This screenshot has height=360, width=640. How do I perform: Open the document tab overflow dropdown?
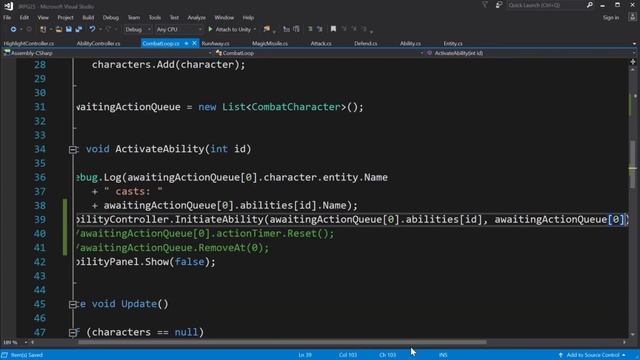tap(634, 44)
